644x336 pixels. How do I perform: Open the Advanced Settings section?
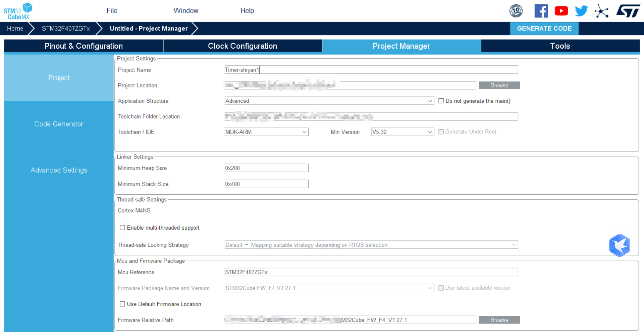click(x=59, y=170)
